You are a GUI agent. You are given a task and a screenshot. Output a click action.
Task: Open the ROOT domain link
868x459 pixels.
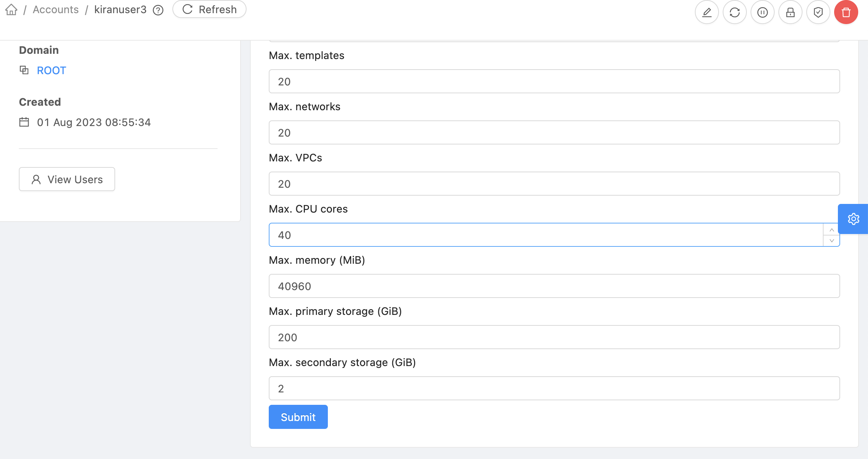click(x=51, y=70)
